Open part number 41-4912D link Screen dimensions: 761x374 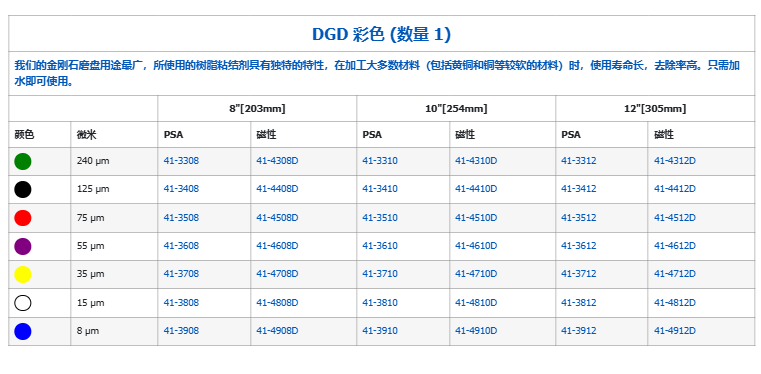675,331
